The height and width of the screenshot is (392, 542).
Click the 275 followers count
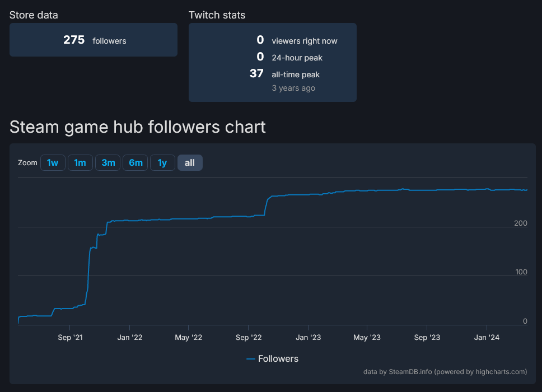point(74,40)
